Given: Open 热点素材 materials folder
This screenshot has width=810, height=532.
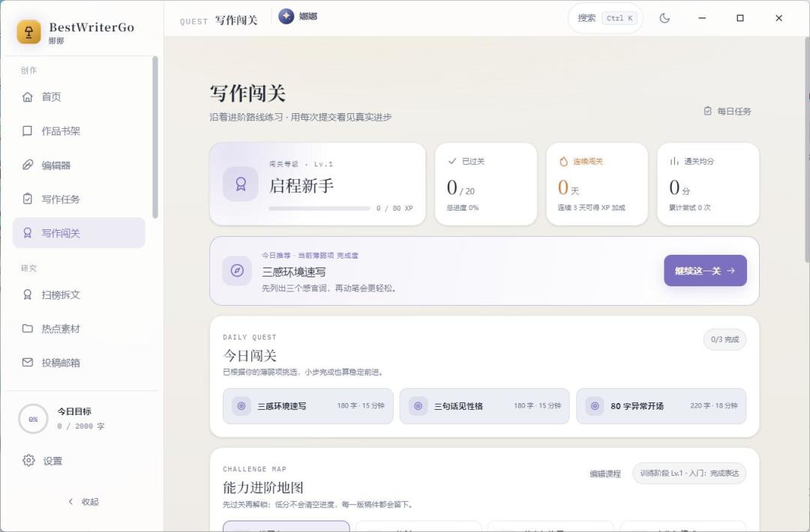Looking at the screenshot, I should 79,329.
